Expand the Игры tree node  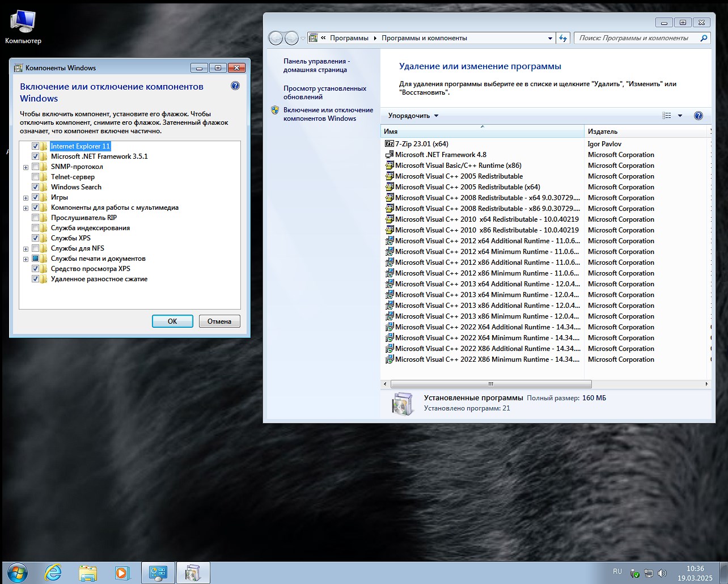point(26,198)
